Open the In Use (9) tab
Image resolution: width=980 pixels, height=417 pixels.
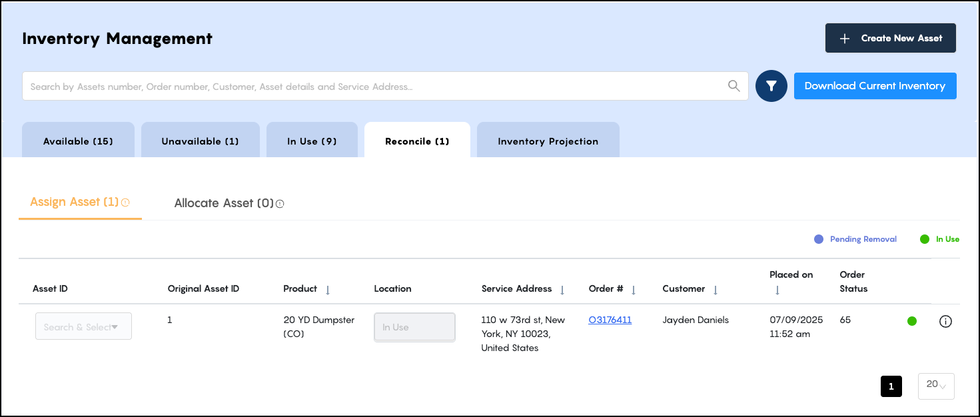312,141
